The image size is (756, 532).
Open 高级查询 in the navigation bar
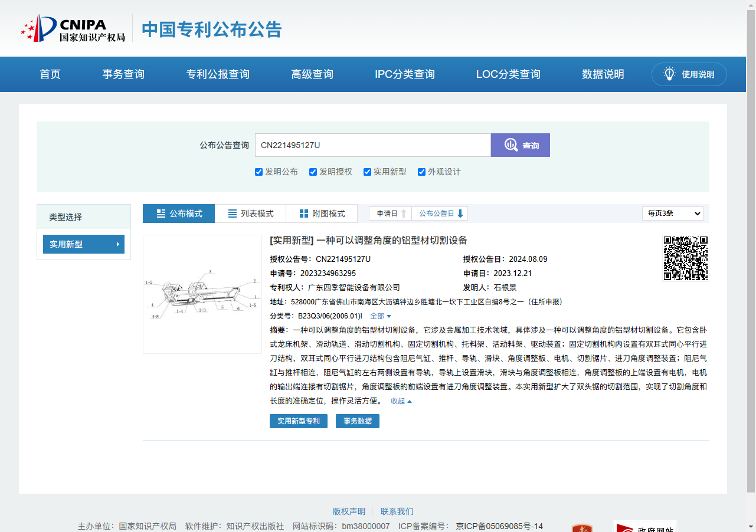[312, 74]
